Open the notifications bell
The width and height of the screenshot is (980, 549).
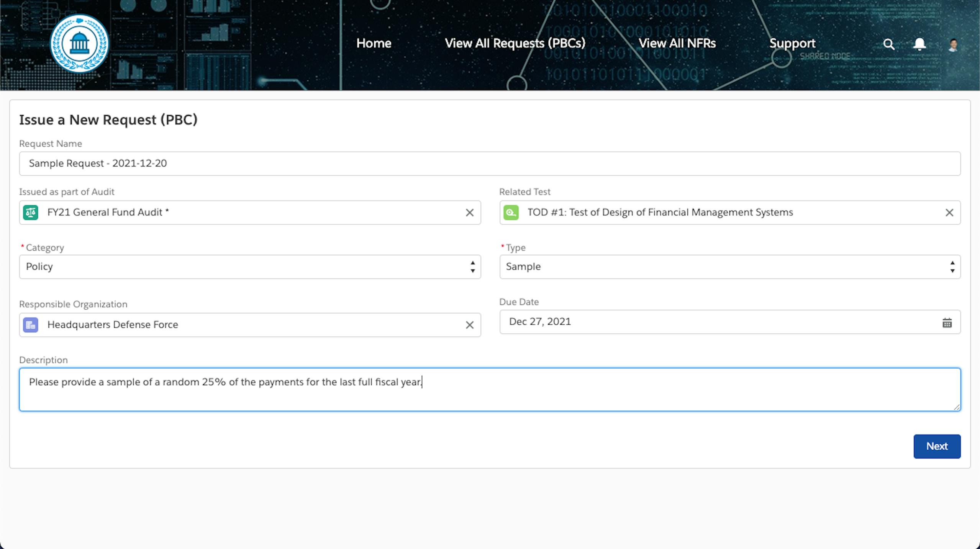pos(919,44)
